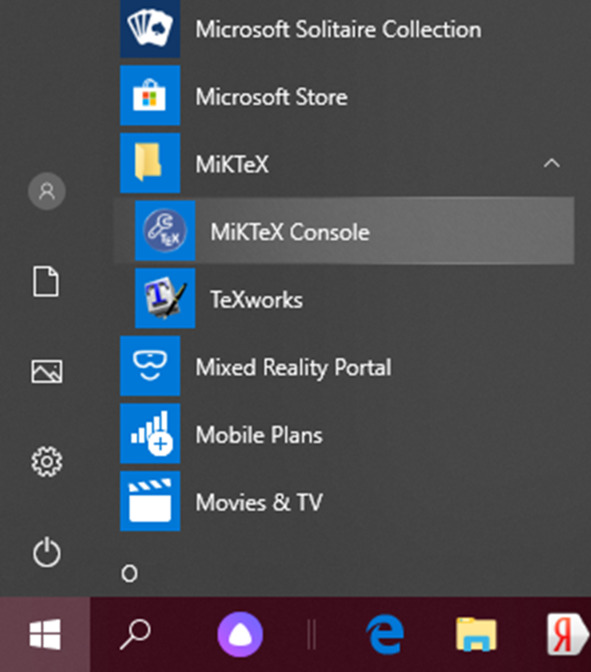Open the taskbar search magnifier
This screenshot has height=672, width=591.
135,634
